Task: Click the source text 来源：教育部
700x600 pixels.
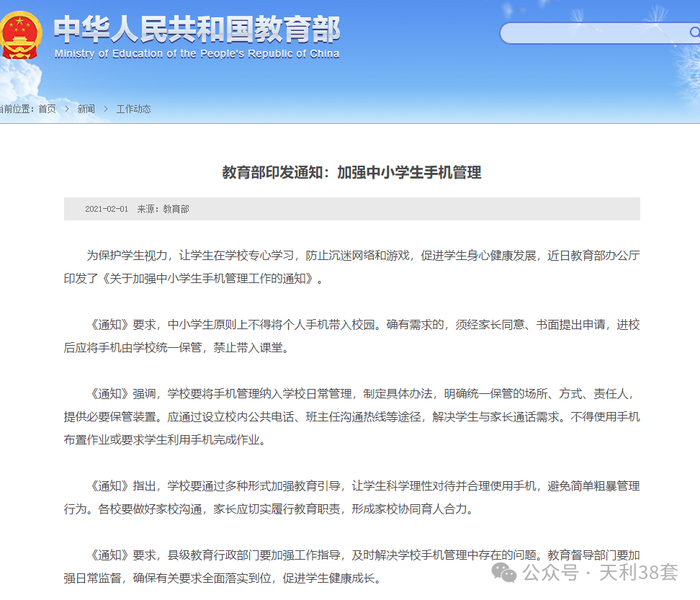Action: point(163,209)
